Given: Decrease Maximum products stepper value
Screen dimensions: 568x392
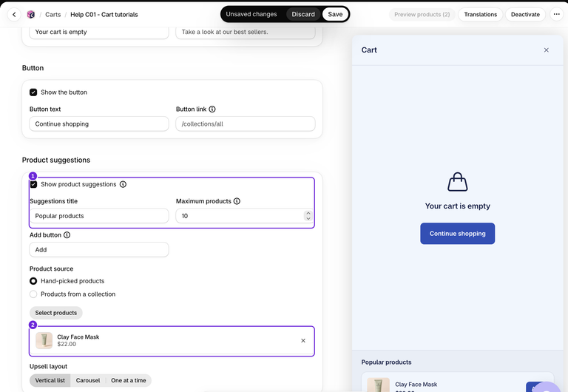Looking at the screenshot, I should coord(308,218).
